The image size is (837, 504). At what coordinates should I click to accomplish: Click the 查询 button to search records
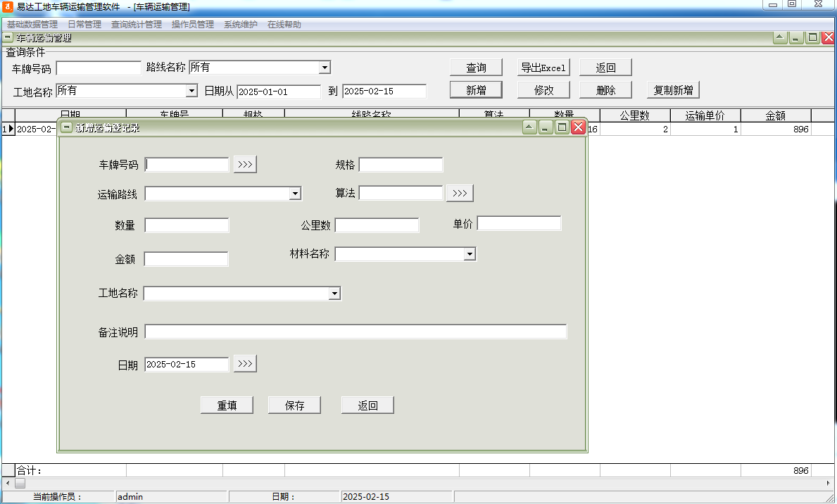(476, 67)
